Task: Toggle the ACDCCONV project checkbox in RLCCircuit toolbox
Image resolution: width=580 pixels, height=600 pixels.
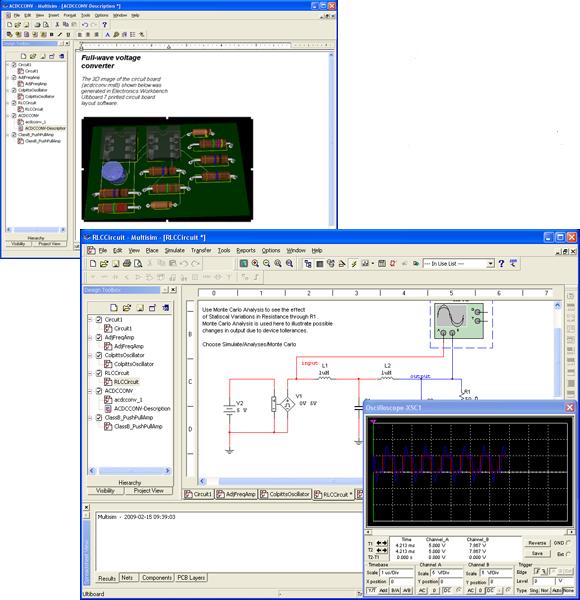Action: 99,391
